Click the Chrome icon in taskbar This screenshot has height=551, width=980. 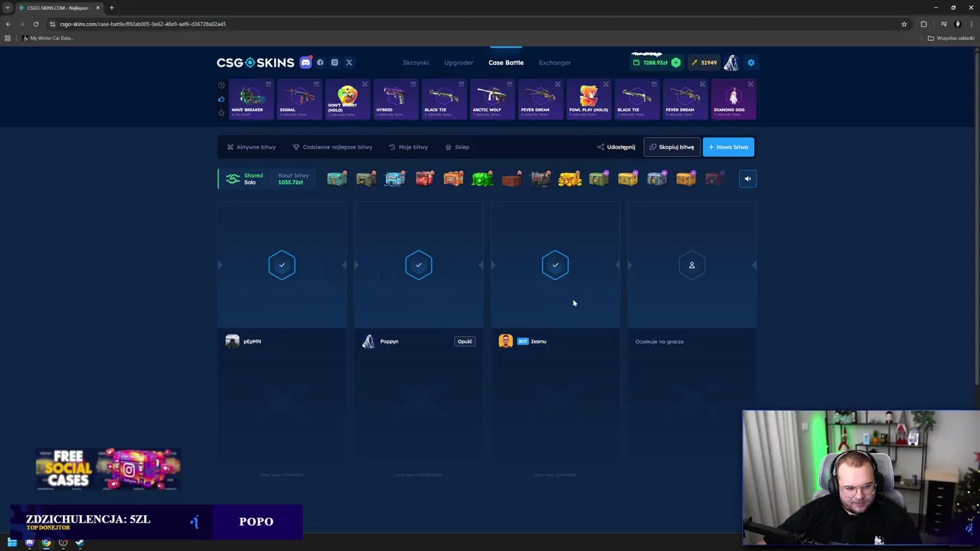[x=46, y=543]
